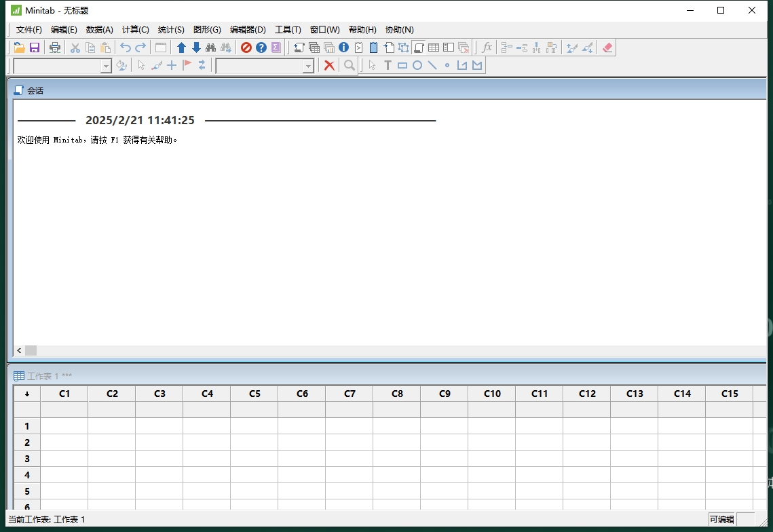Screen dimensions: 773x532
Task: Activate the 工作表 1 window title
Action: click(x=50, y=376)
